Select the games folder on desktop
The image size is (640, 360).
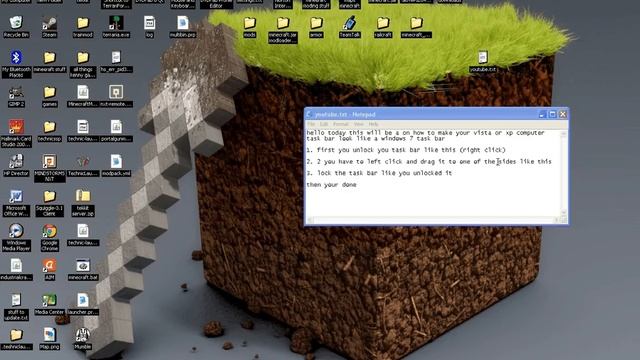coord(49,96)
